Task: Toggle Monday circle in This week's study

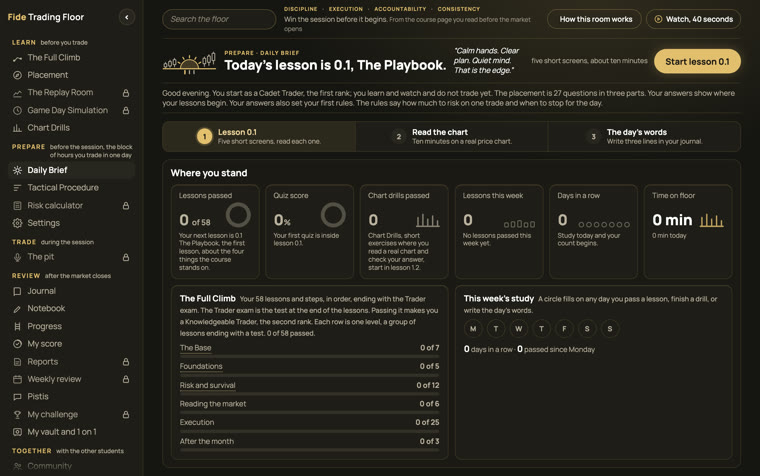Action: pyautogui.click(x=473, y=329)
